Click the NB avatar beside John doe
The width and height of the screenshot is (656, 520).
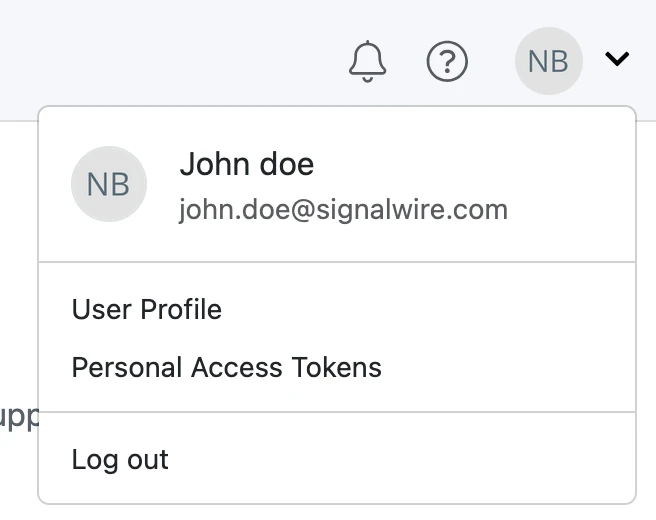point(108,184)
